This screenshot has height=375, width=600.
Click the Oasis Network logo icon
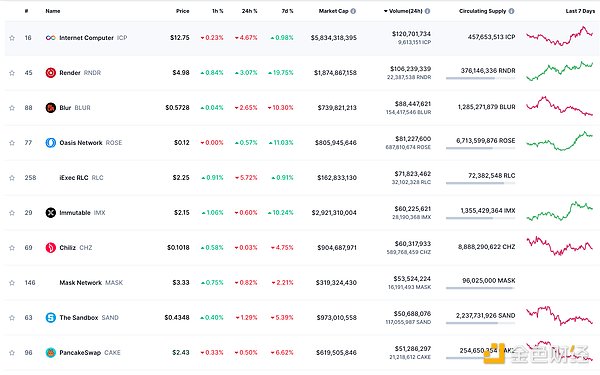click(51, 143)
